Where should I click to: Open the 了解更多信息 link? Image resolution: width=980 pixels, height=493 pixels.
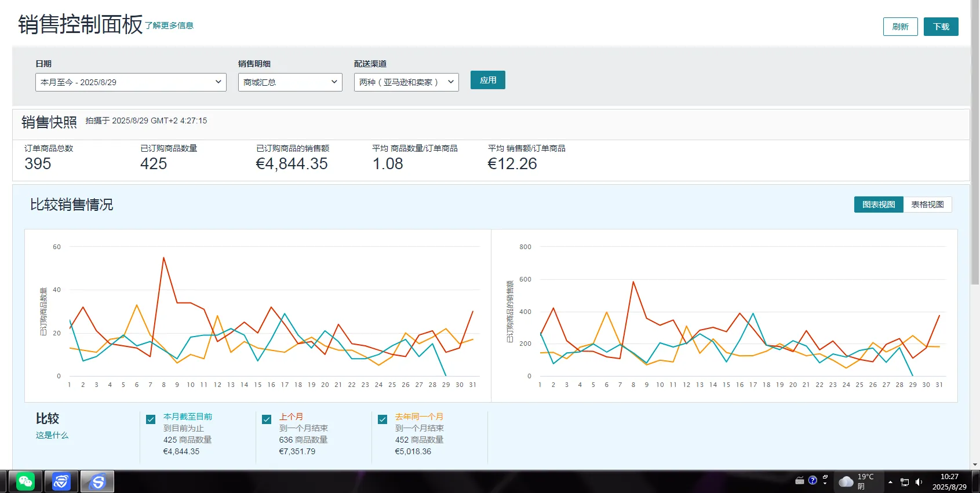[x=169, y=25]
